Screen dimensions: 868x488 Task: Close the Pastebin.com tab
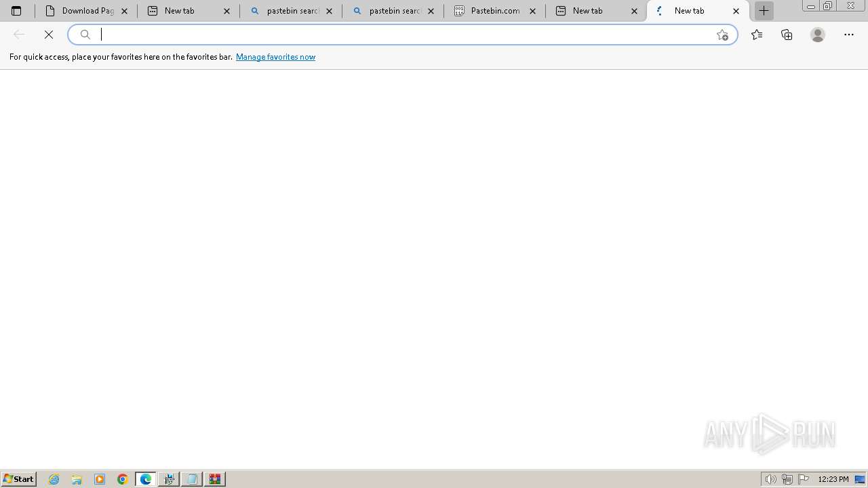(532, 11)
